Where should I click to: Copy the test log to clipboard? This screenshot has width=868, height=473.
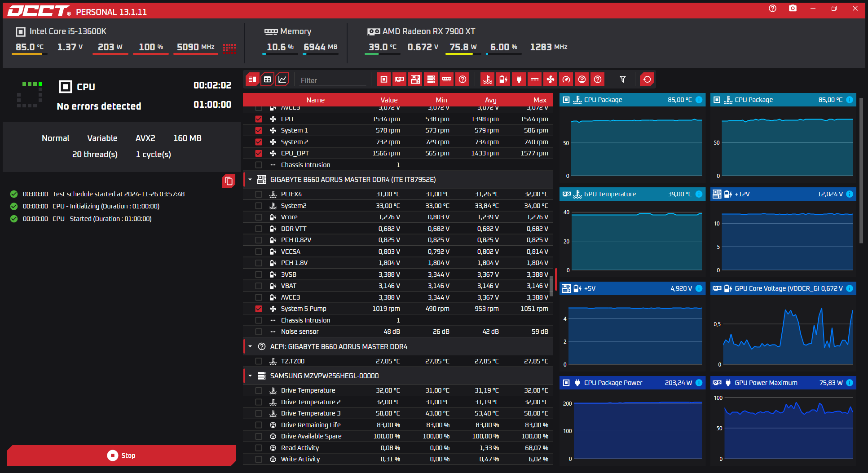229,181
